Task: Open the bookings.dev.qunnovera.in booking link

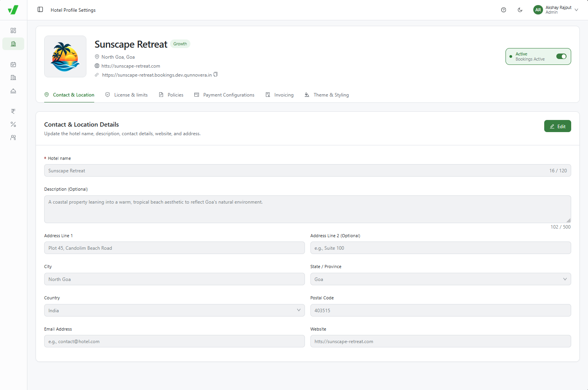Action: point(157,75)
